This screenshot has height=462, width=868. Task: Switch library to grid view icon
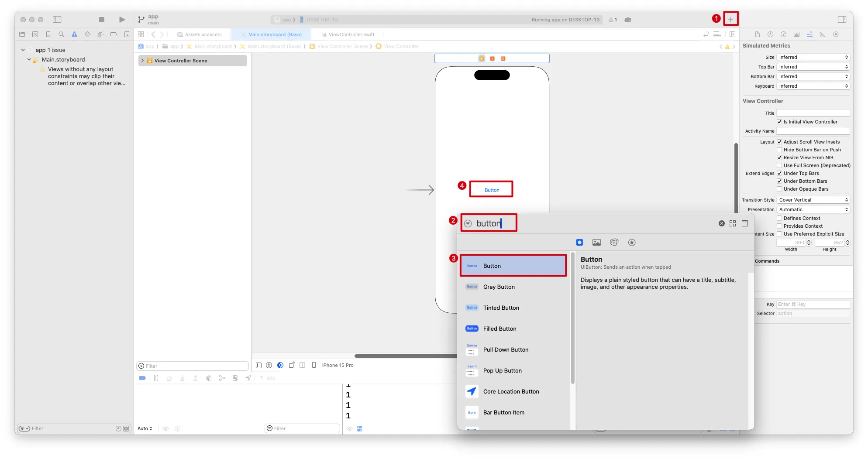(x=733, y=223)
